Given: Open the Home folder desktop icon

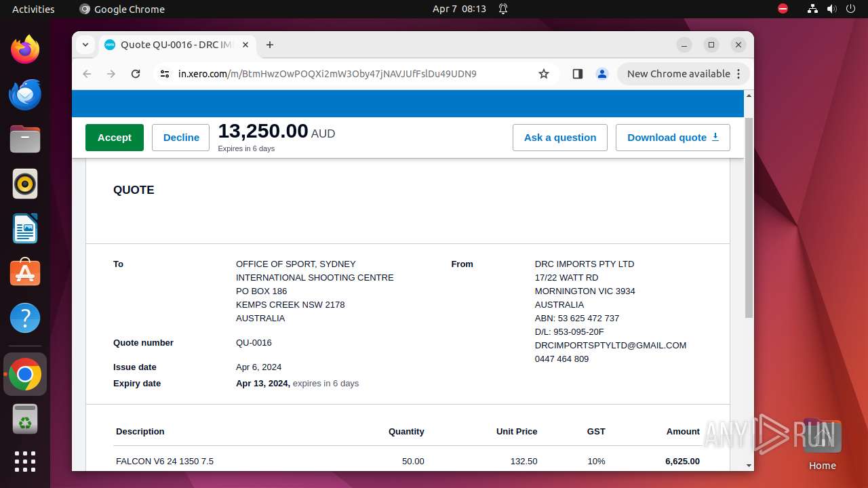Looking at the screenshot, I should point(822,445).
